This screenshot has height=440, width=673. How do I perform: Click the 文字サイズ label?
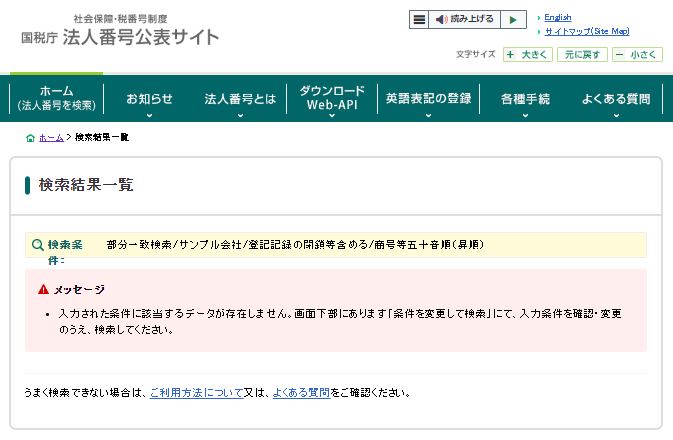tap(476, 55)
